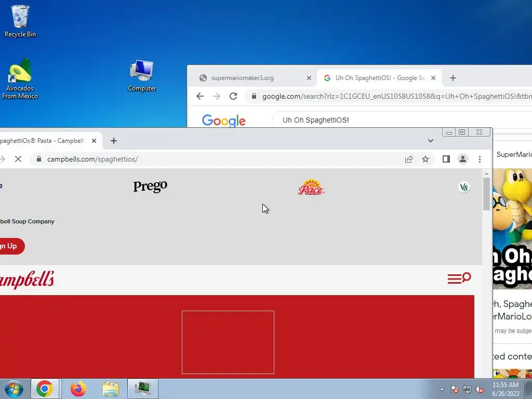
Task: Click the outlined box in red banner
Action: [228, 342]
